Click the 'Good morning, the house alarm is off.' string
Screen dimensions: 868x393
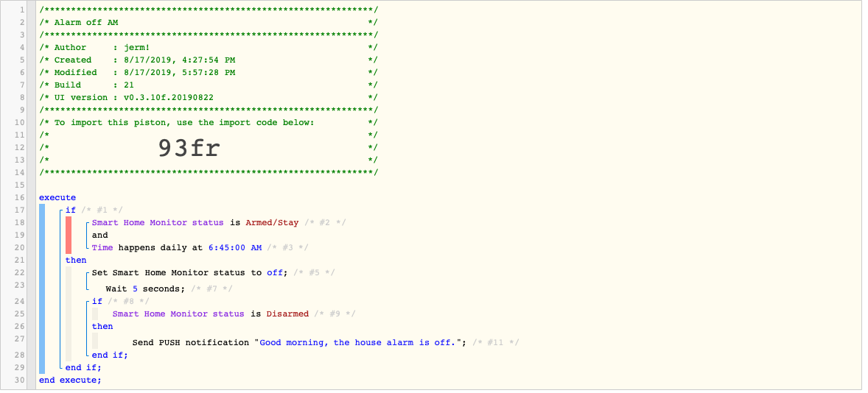click(x=357, y=343)
